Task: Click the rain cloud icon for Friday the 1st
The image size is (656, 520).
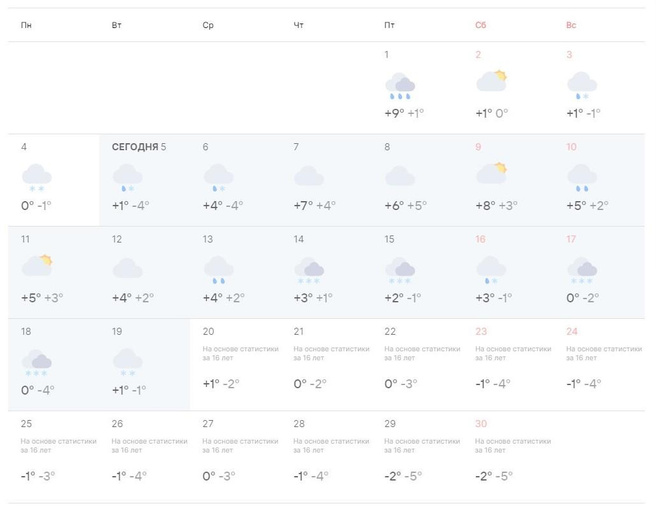Action: click(x=400, y=85)
